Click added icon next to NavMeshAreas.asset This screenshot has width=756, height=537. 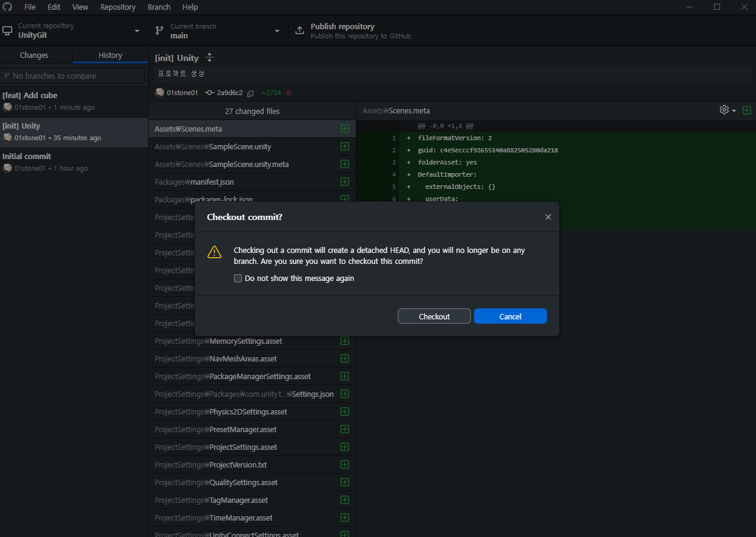(345, 358)
